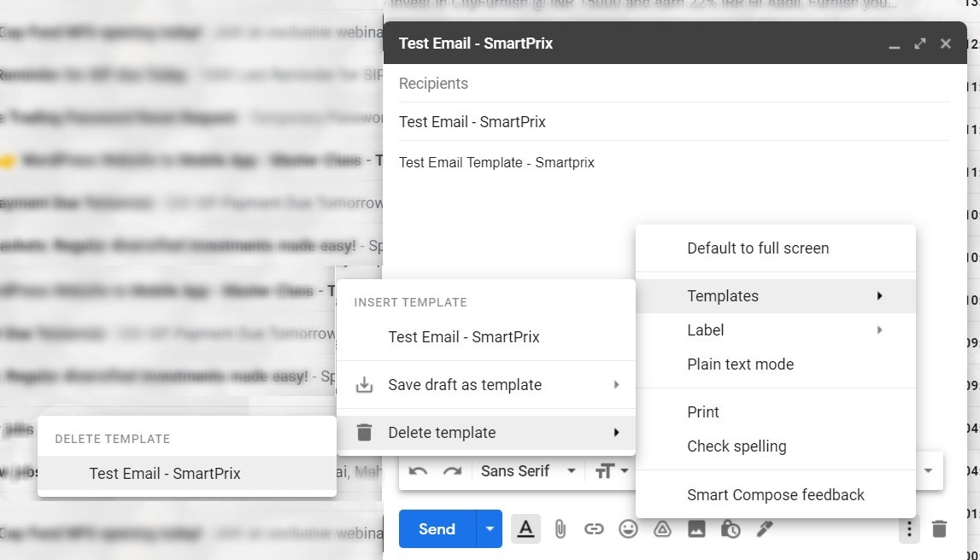Open the insert link tool
980x560 pixels.
(594, 528)
